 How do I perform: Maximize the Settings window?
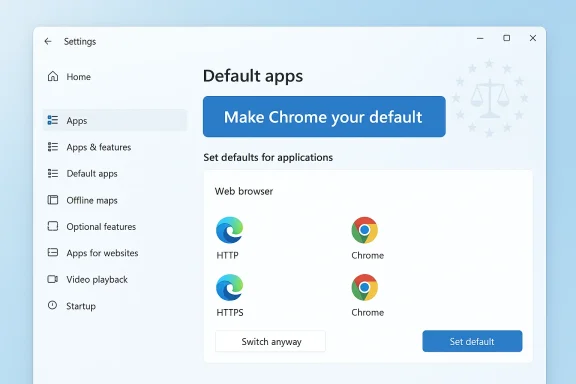click(507, 38)
